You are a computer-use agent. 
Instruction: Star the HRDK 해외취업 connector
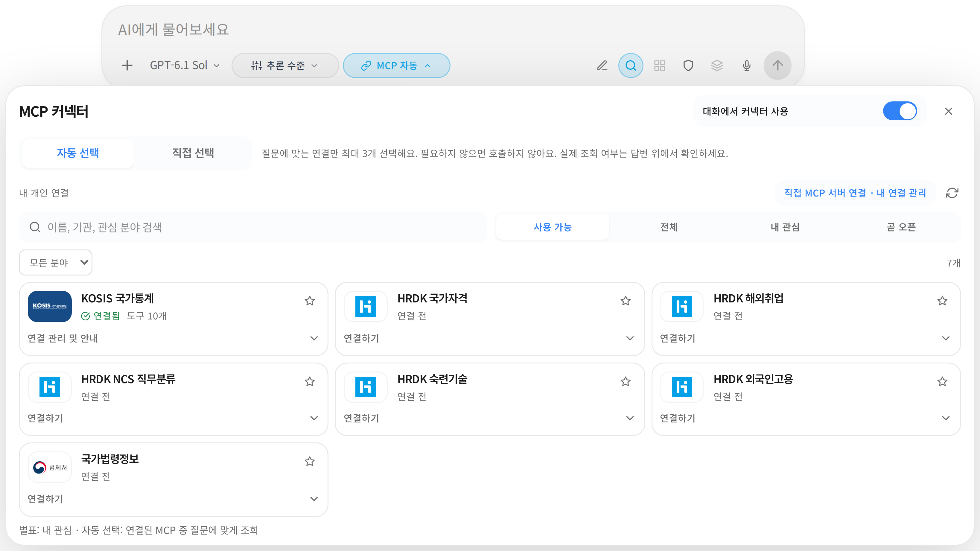(x=942, y=301)
